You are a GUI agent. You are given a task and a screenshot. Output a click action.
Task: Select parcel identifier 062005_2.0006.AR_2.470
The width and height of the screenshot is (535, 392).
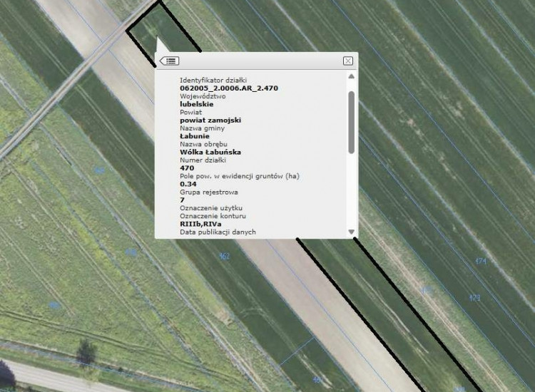[x=229, y=88]
